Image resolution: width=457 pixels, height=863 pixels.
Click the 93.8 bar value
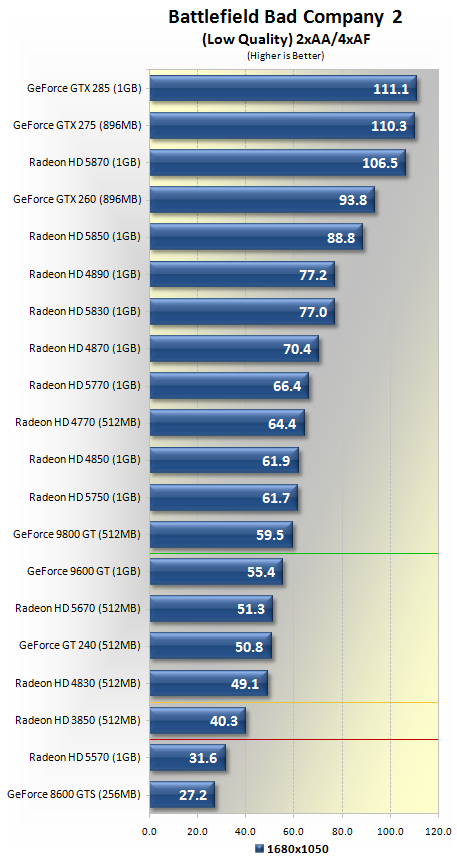[352, 200]
